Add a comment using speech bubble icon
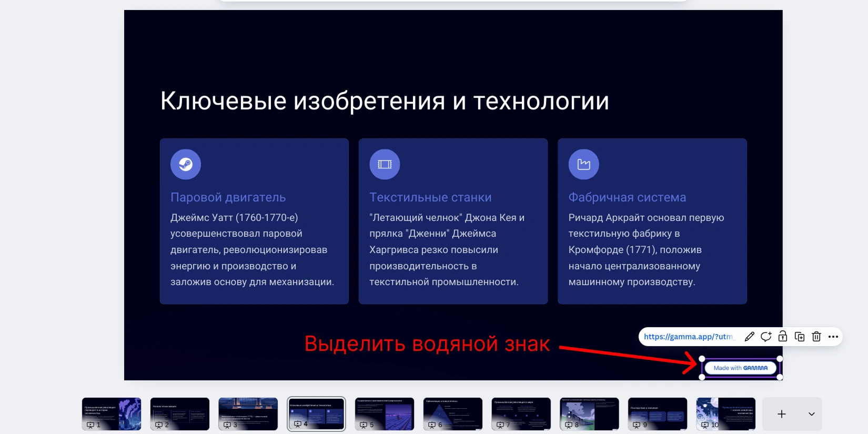The height and width of the screenshot is (434, 868). 766,337
